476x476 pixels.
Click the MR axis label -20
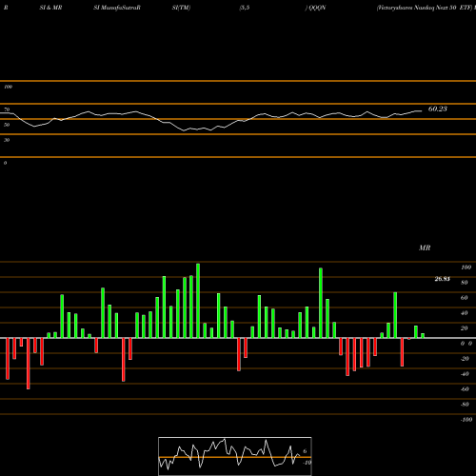[x=465, y=359]
